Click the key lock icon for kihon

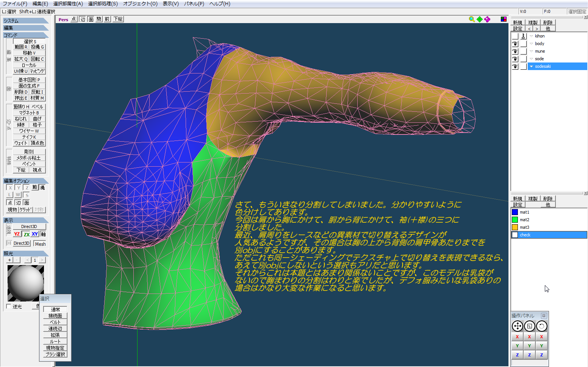523,36
